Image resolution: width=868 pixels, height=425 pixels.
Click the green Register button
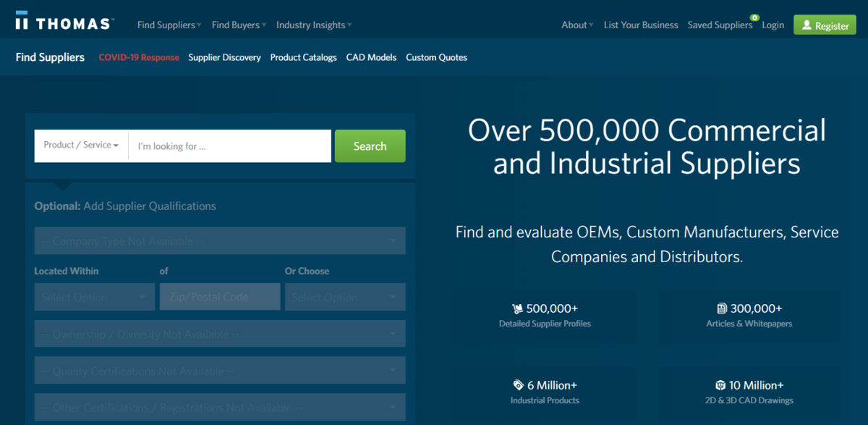825,25
